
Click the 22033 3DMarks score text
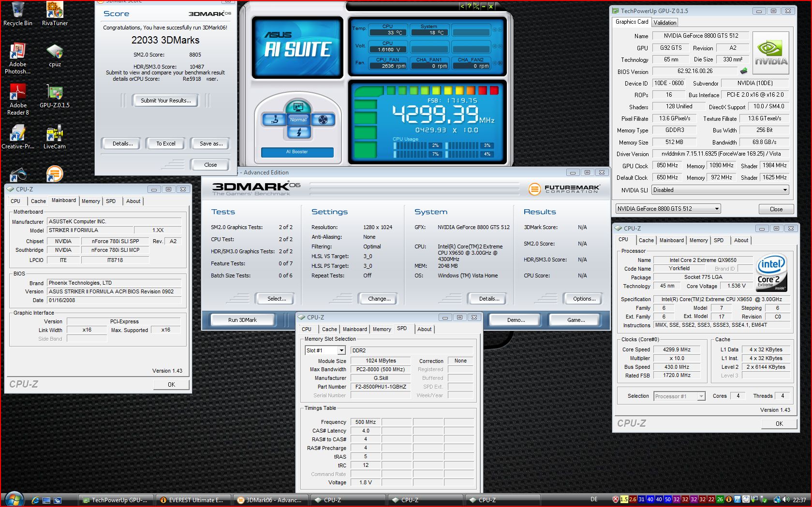coord(165,40)
